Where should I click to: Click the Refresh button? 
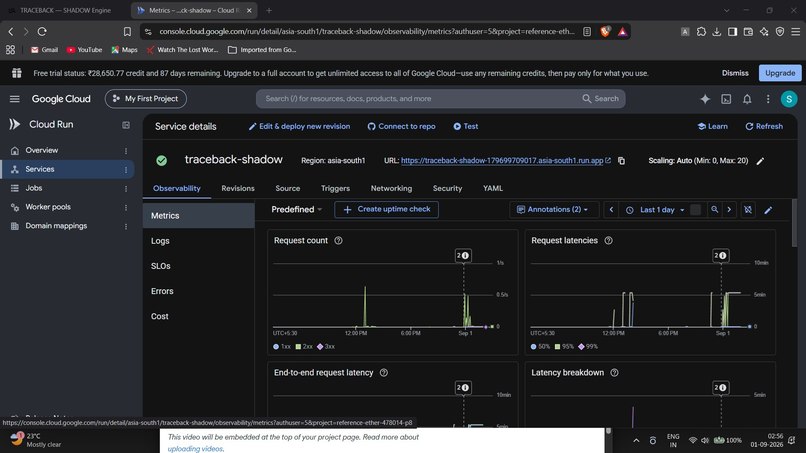coord(764,126)
